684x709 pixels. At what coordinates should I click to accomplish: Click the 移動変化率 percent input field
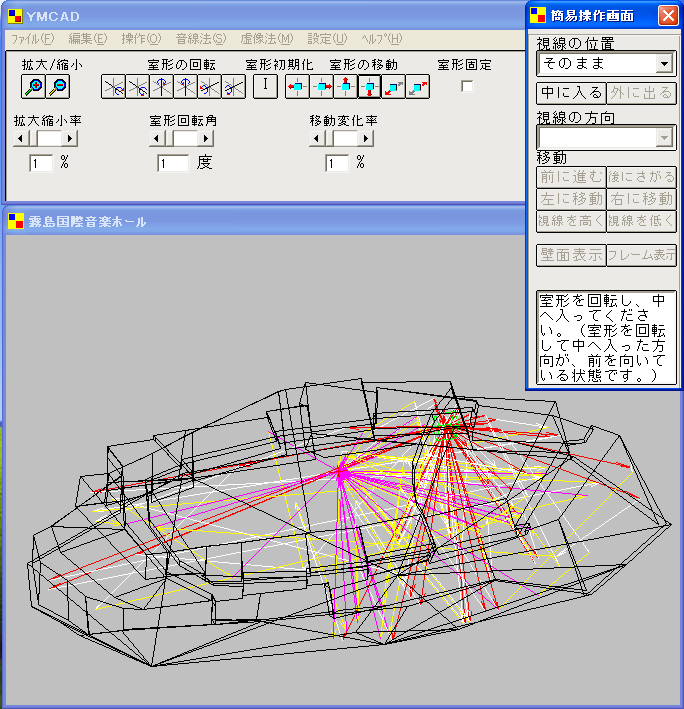point(337,163)
